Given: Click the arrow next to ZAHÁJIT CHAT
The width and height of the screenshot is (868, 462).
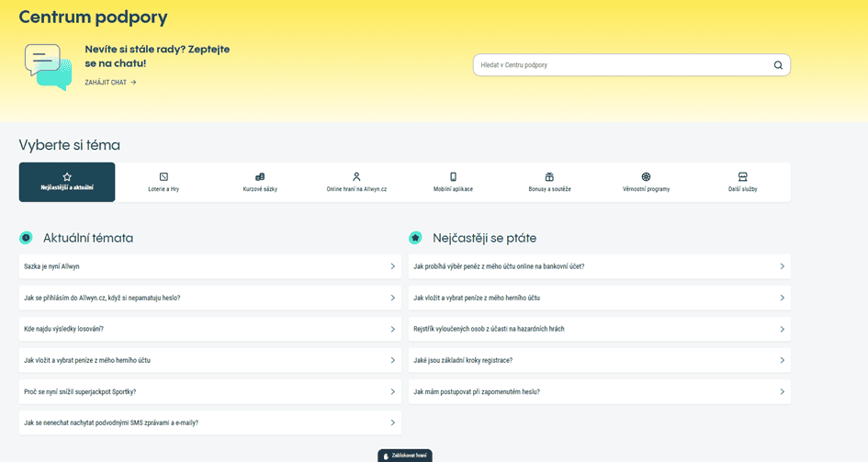Looking at the screenshot, I should point(133,83).
